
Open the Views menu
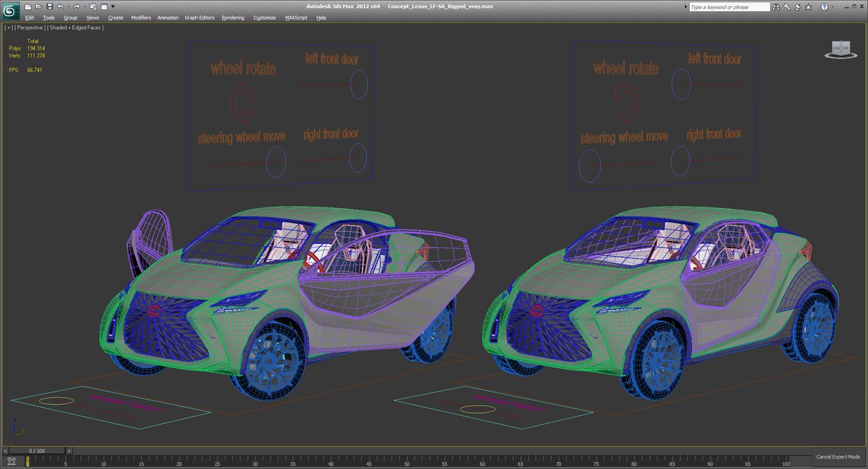(93, 18)
